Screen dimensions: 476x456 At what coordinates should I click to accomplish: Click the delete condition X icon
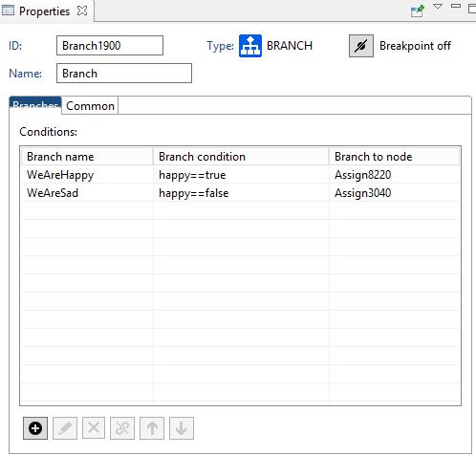click(x=94, y=428)
